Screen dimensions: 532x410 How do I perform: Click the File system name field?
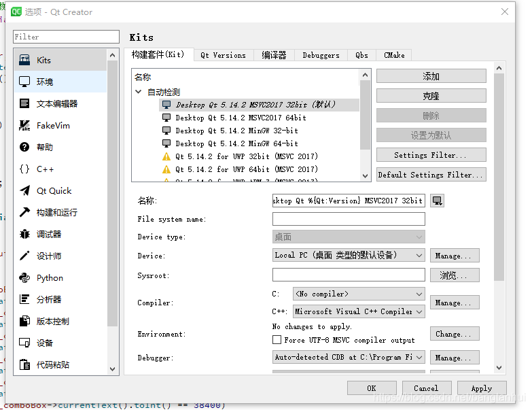[349, 219]
